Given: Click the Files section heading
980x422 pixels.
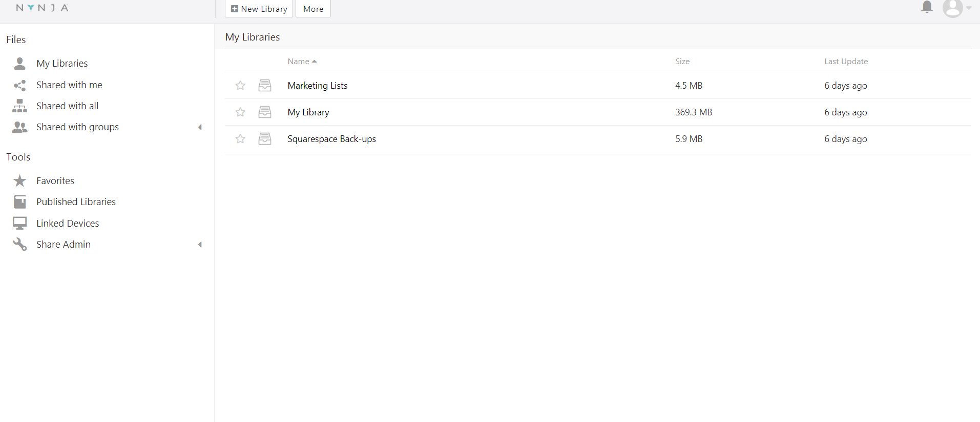Looking at the screenshot, I should point(16,39).
